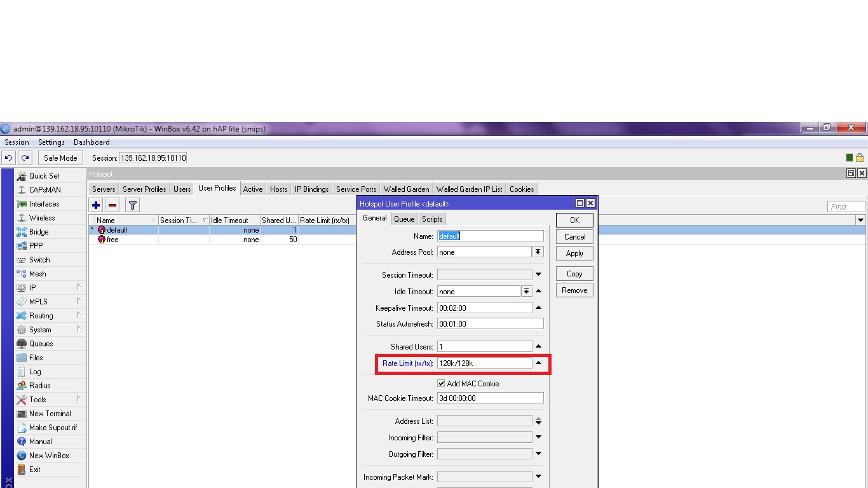868x488 pixels.
Task: Open the Walled Garden IP List tab
Action: (470, 189)
